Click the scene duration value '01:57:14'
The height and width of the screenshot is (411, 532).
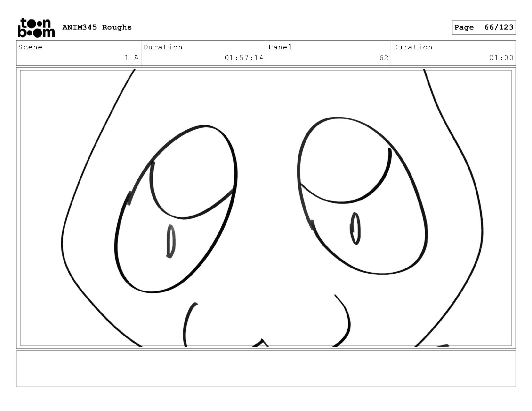(244, 58)
